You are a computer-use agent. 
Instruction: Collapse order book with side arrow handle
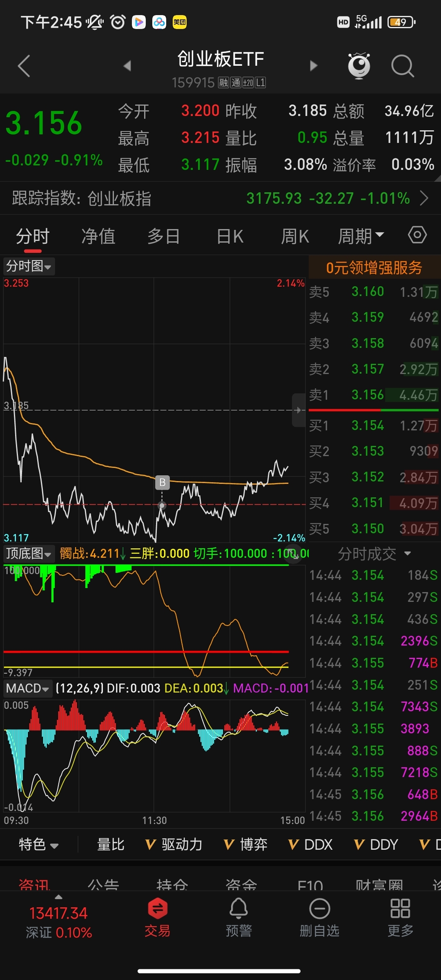click(x=298, y=410)
